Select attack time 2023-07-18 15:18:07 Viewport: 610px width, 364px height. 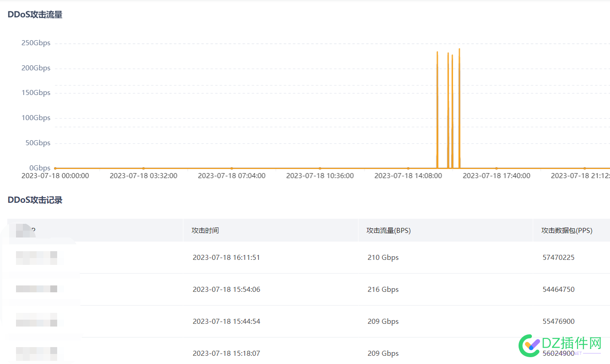(226, 353)
